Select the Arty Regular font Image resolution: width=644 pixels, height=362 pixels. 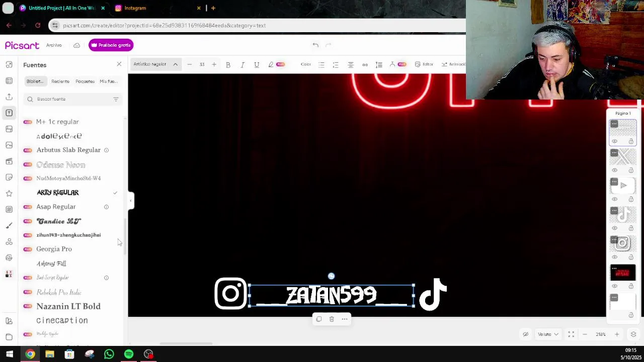click(57, 193)
